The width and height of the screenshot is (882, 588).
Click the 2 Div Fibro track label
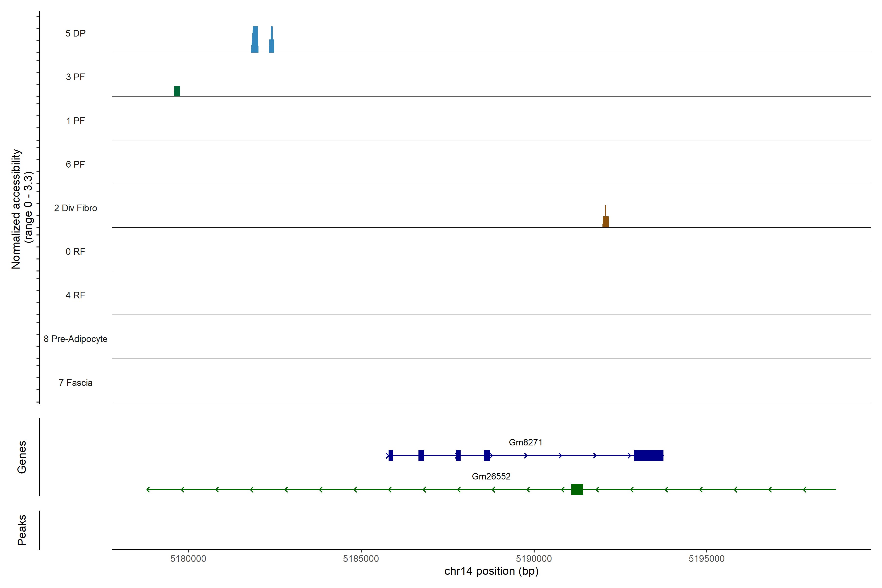75,208
